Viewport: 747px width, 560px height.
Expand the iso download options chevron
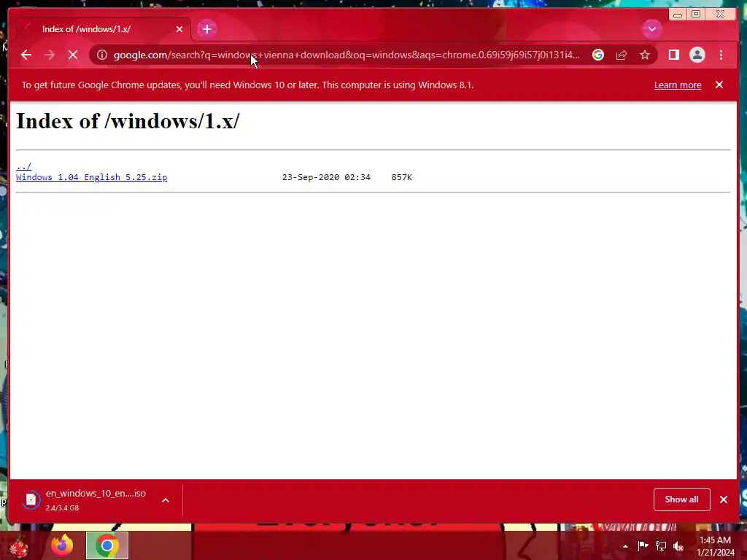click(166, 500)
